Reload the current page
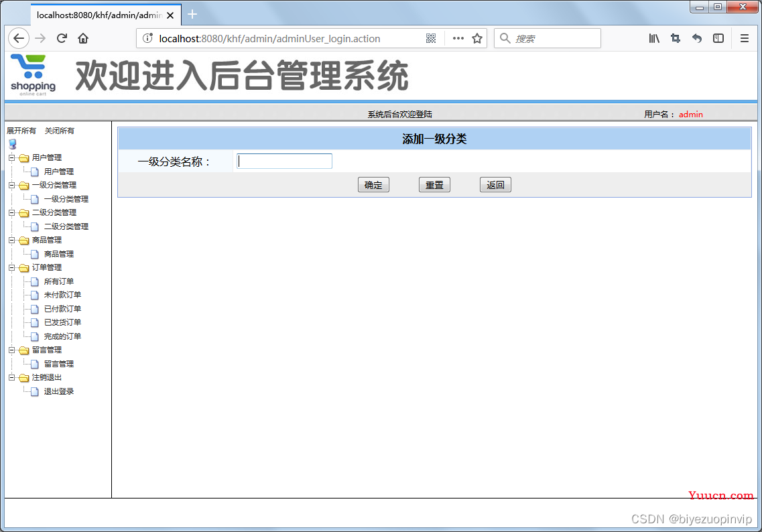762x532 pixels. 62,38
